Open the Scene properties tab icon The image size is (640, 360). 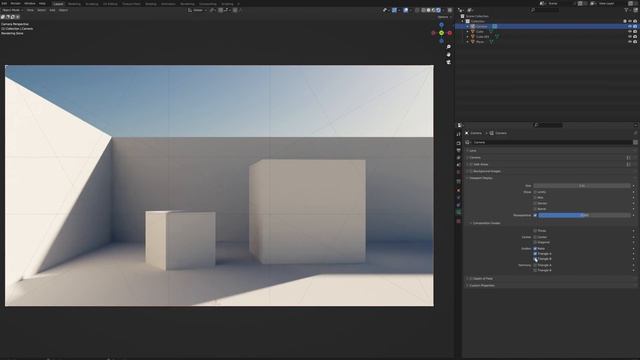458,165
